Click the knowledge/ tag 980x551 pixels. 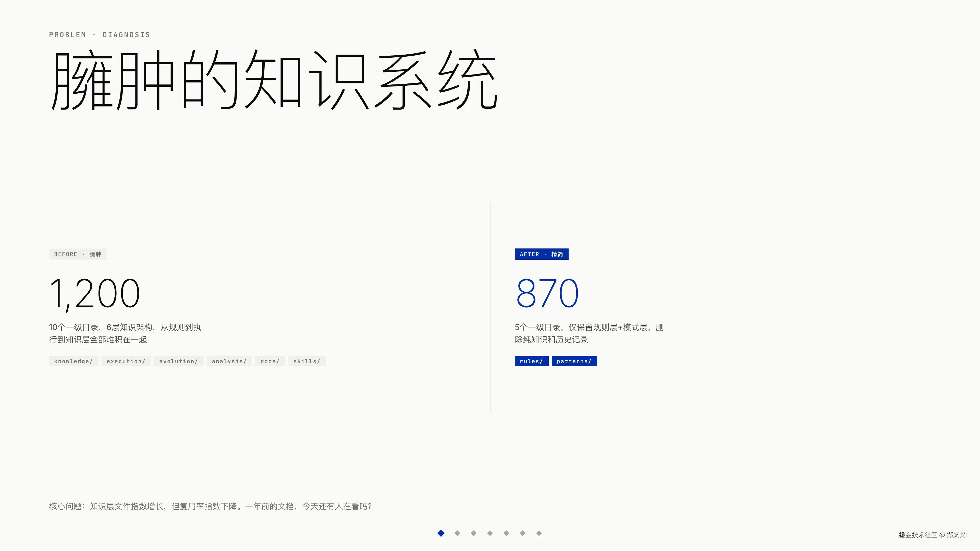(x=73, y=361)
